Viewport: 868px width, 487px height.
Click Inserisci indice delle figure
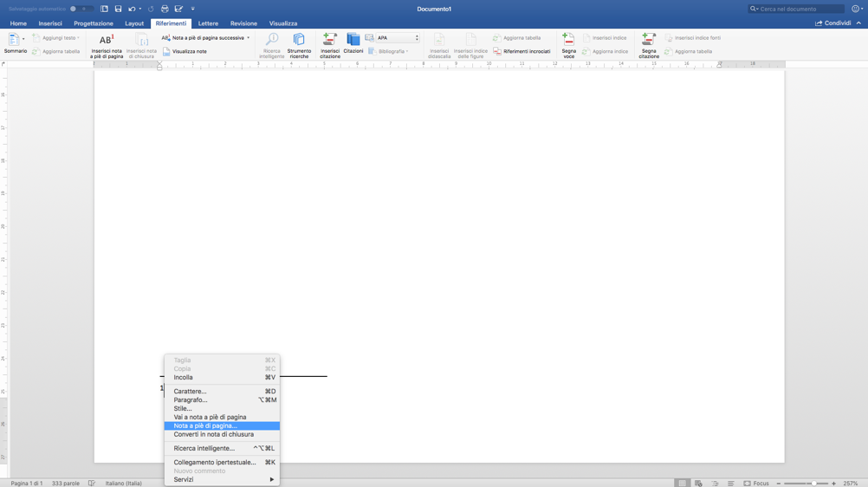coord(470,45)
